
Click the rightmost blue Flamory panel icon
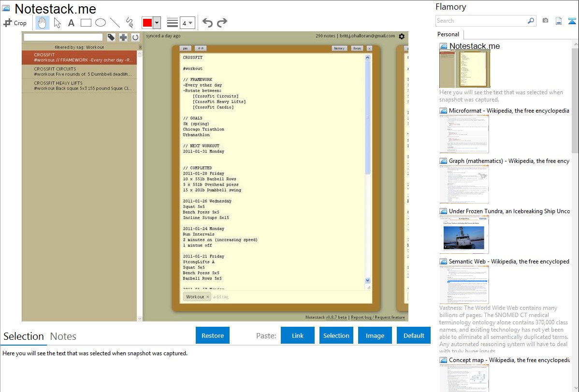pos(572,21)
